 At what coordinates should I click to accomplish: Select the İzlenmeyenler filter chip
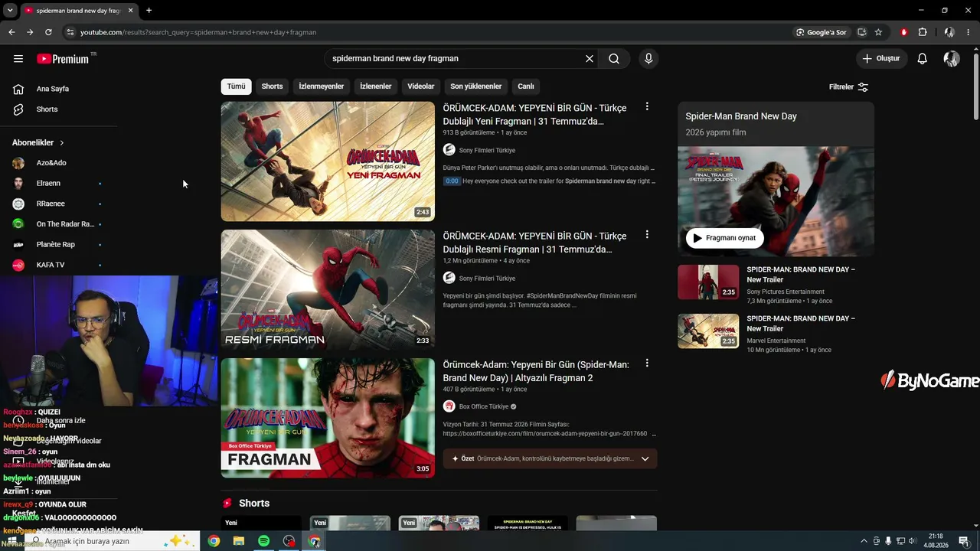tap(322, 86)
